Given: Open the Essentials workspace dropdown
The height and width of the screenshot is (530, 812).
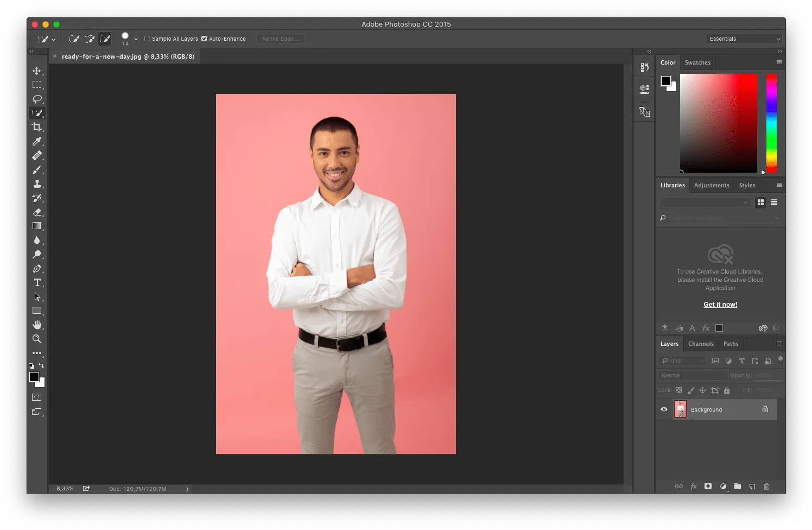Looking at the screenshot, I should (744, 39).
